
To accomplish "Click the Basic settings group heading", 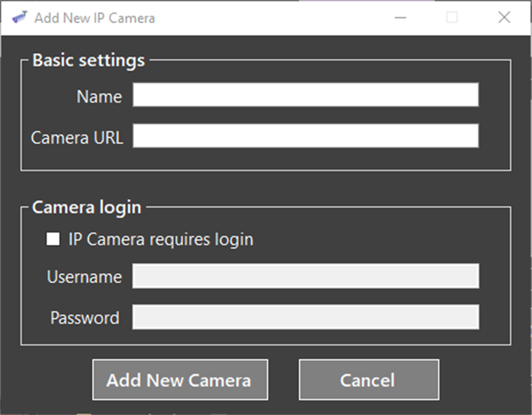I will coord(89,60).
